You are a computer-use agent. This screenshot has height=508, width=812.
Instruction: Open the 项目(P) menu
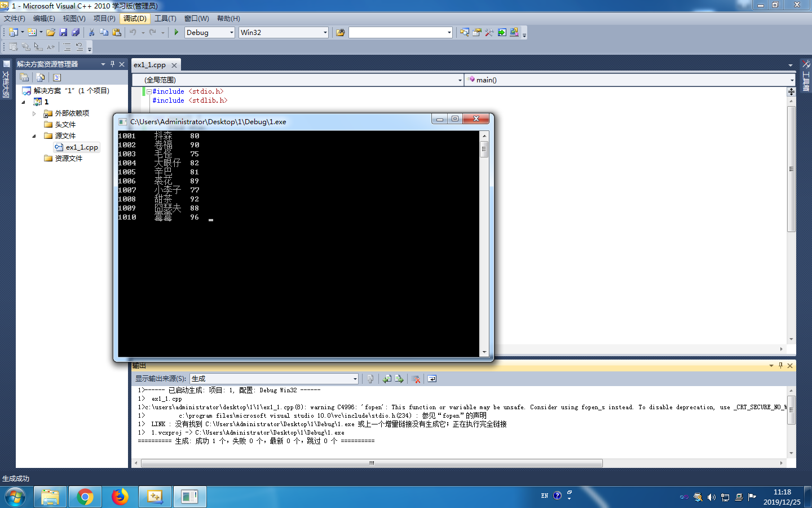pos(104,19)
